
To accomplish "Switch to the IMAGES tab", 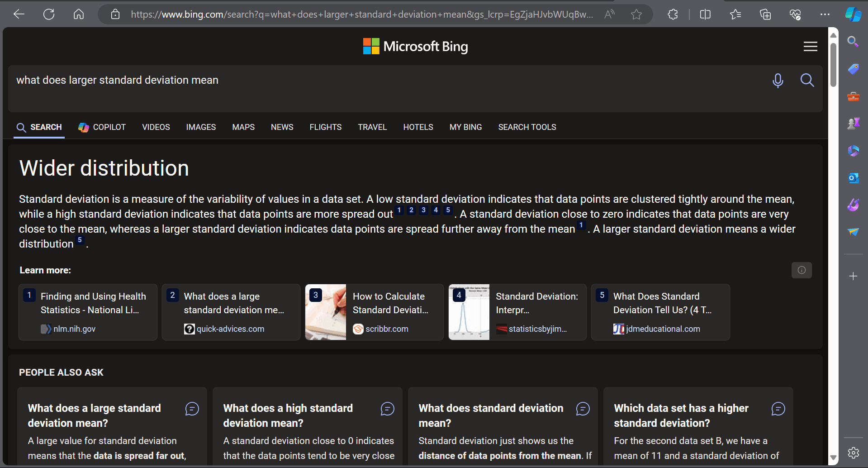I will click(x=201, y=127).
